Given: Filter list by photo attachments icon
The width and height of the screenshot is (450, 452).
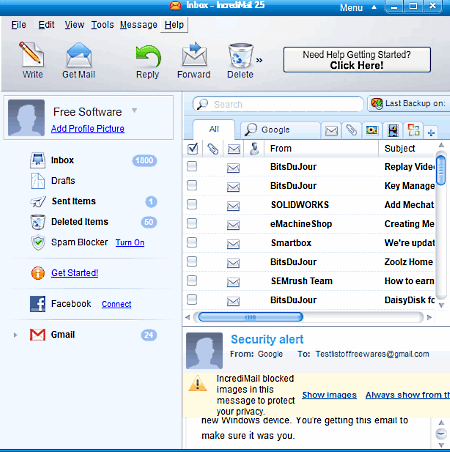Looking at the screenshot, I should point(372,130).
